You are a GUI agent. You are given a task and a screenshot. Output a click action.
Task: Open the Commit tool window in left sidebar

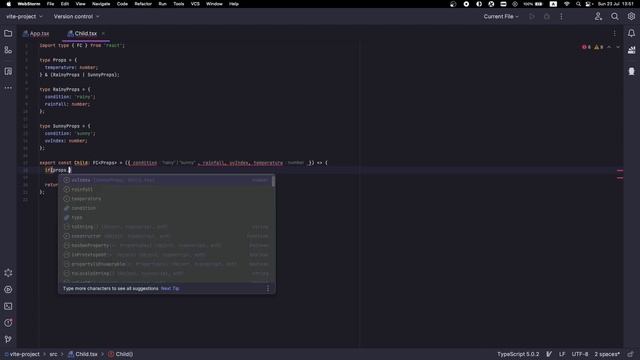pyautogui.click(x=8, y=50)
